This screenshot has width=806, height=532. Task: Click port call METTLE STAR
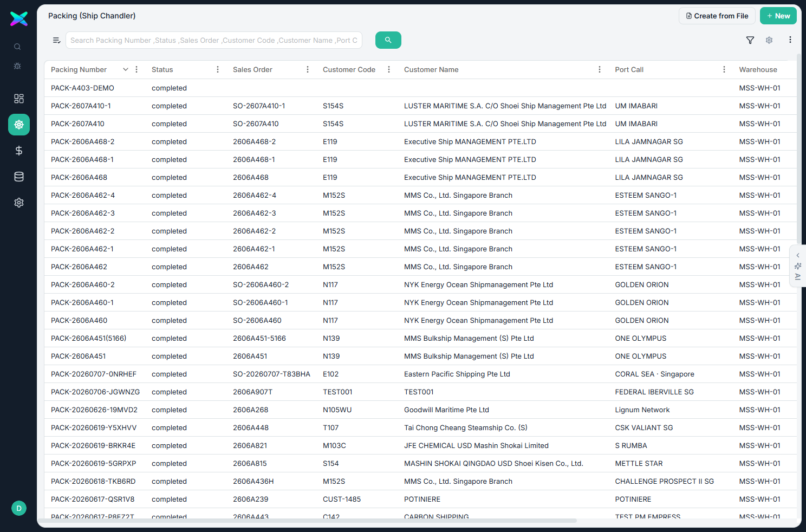coord(639,463)
